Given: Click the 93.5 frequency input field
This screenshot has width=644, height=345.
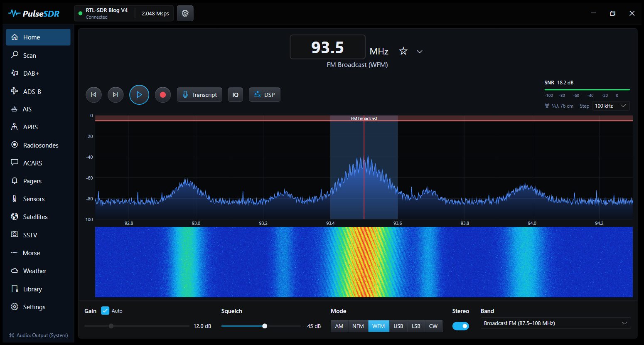Looking at the screenshot, I should 327,47.
